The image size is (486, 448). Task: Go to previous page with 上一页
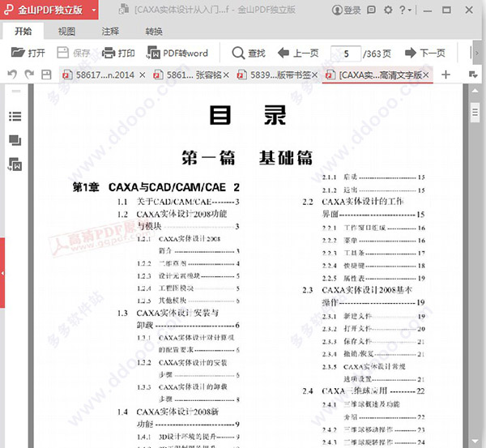pyautogui.click(x=298, y=53)
